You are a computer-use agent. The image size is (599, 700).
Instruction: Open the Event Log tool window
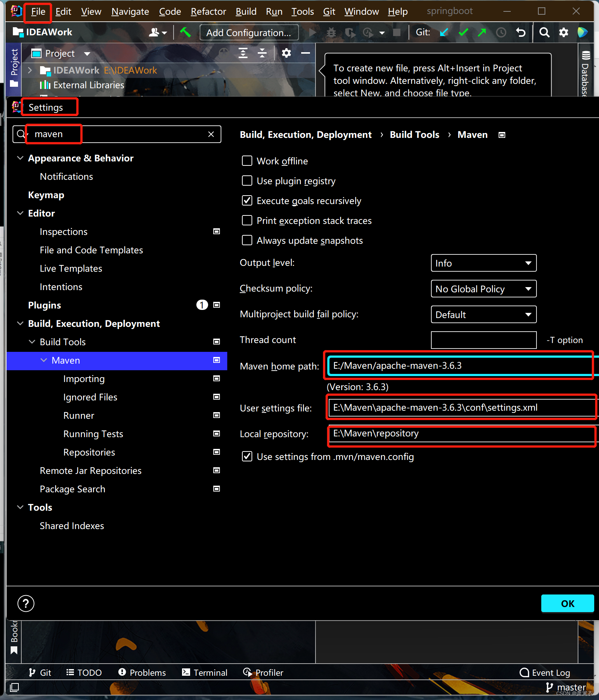coord(545,672)
